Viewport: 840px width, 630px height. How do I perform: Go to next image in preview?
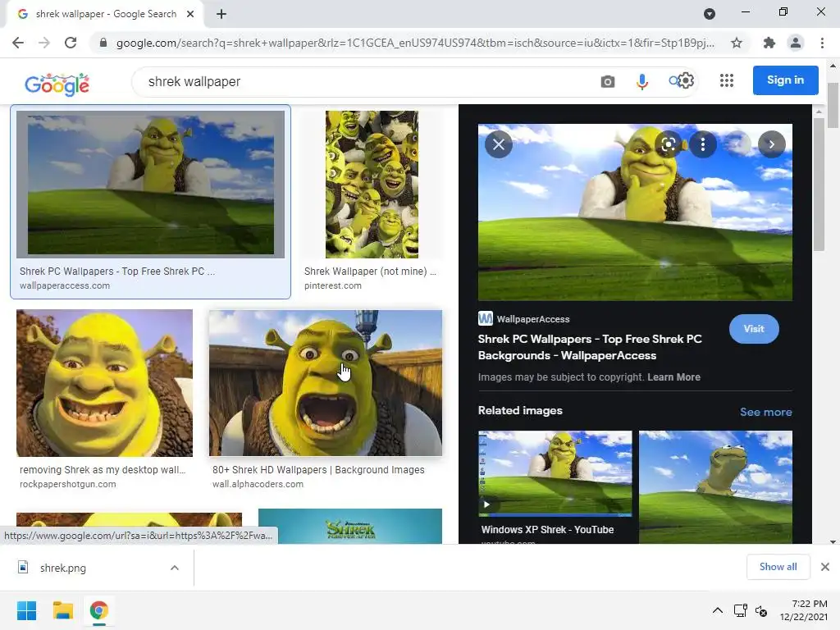771,144
